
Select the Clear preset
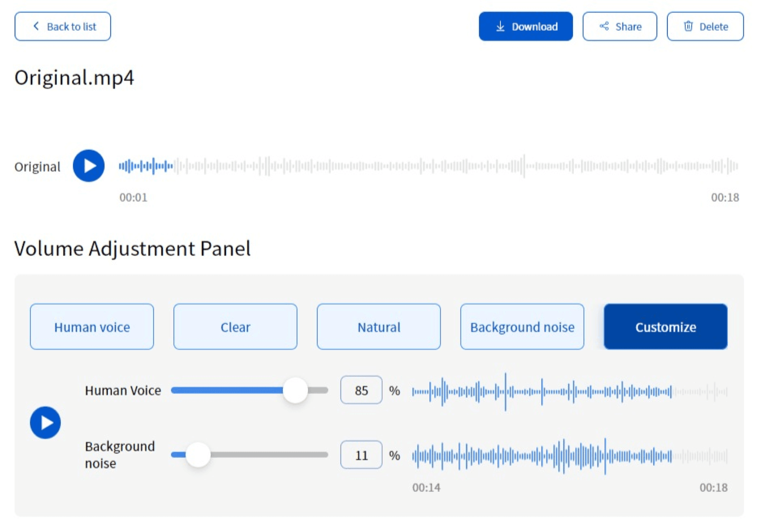[235, 327]
